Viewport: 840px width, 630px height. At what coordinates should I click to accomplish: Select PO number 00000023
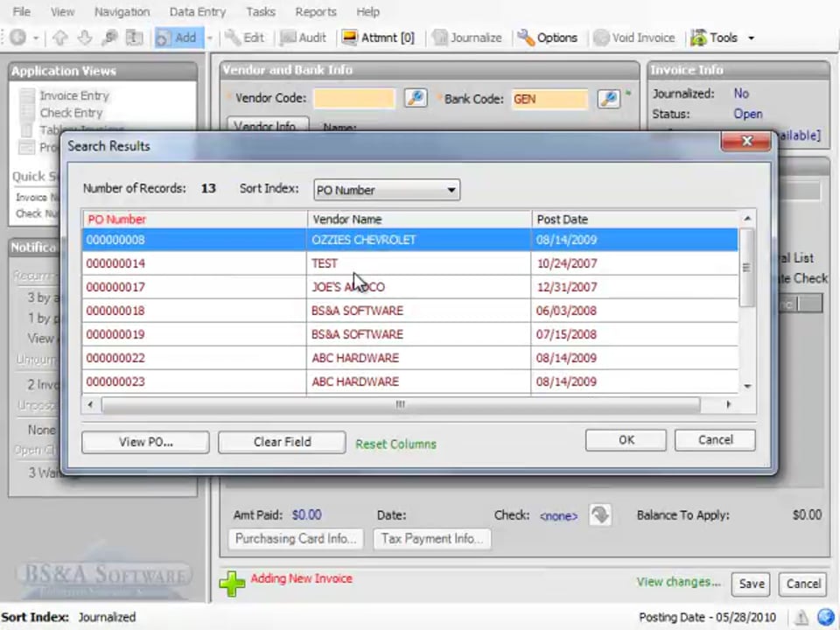115,381
